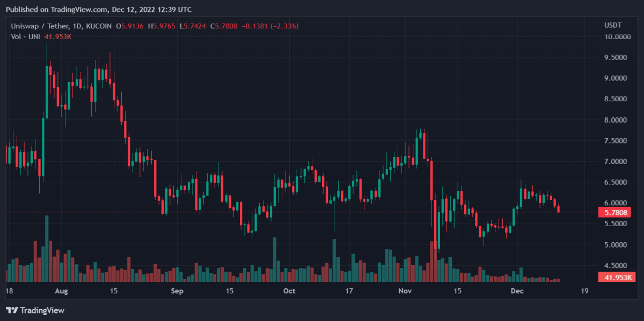This screenshot has height=321, width=644.
Task: Click the Oct date axis label
Action: pos(289,292)
